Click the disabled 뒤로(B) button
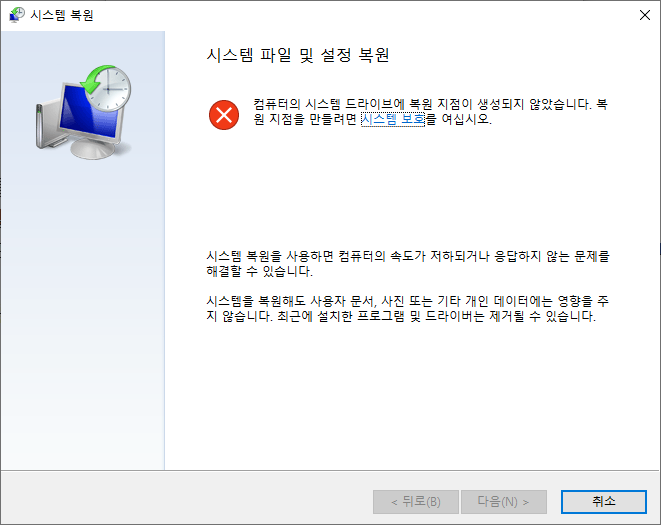Screen dimensions: 661x525 click(x=416, y=501)
